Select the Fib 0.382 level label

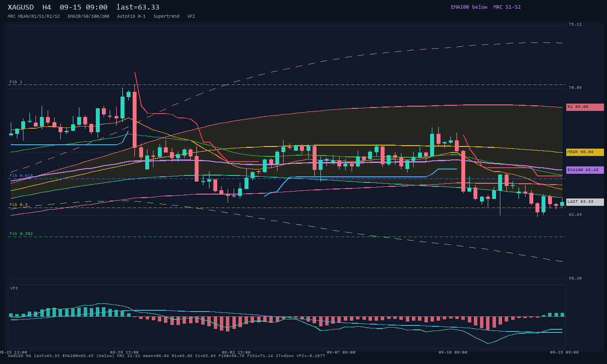(x=21, y=234)
